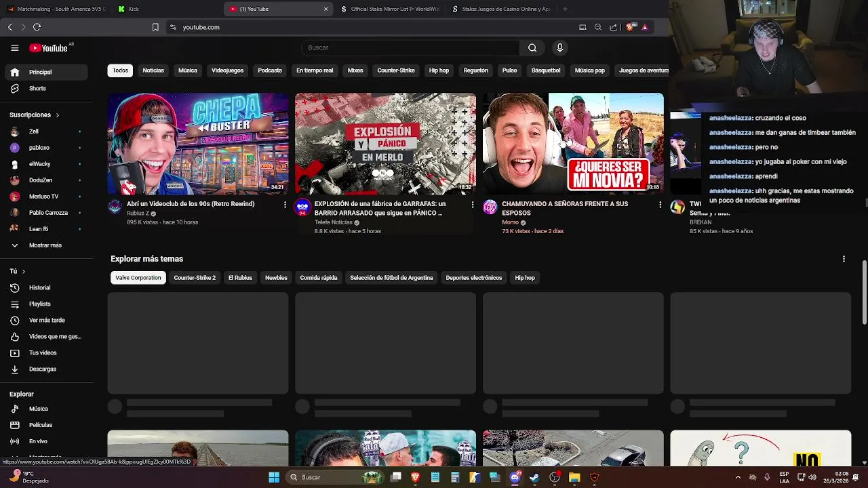Viewport: 868px width, 488px height.
Task: Select the Counter-Strike filter chip
Action: coord(396,70)
